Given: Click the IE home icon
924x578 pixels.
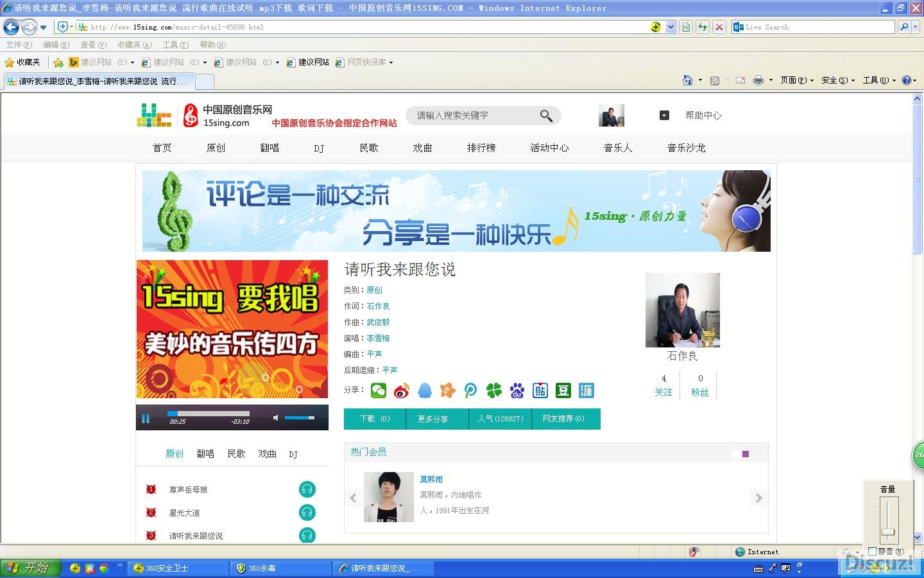Looking at the screenshot, I should pos(688,80).
